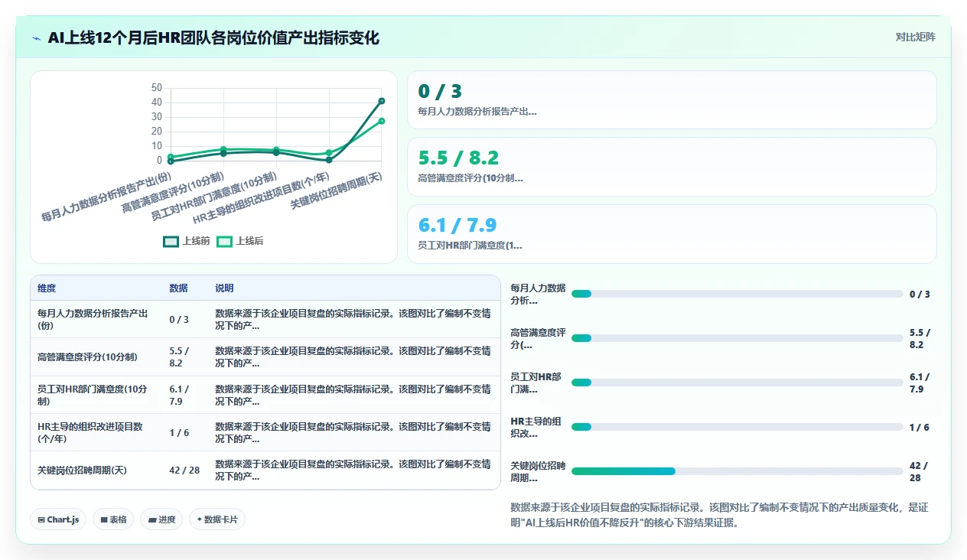The image size is (967, 560).
Task: Click the footnote paragraph about 数据来源
Action: (x=719, y=515)
